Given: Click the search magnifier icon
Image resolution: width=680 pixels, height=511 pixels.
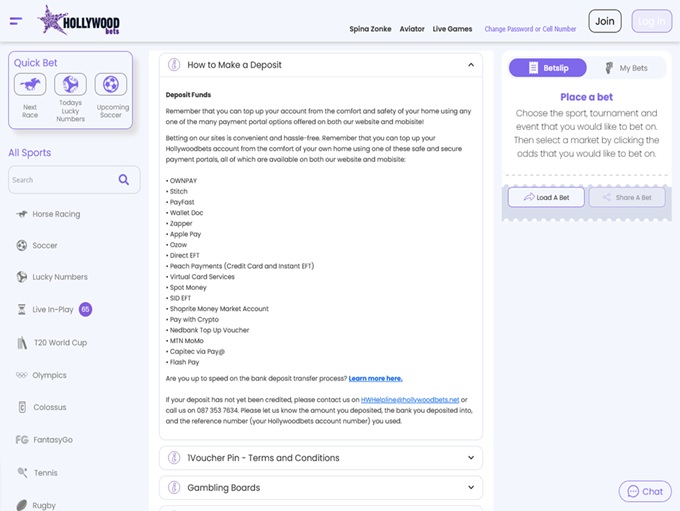Looking at the screenshot, I should tap(124, 180).
